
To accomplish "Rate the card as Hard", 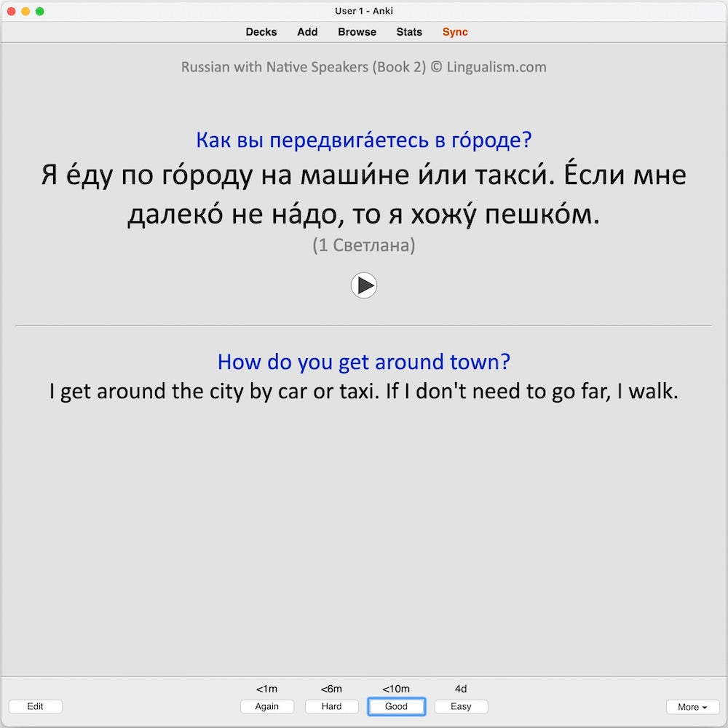I will (332, 706).
